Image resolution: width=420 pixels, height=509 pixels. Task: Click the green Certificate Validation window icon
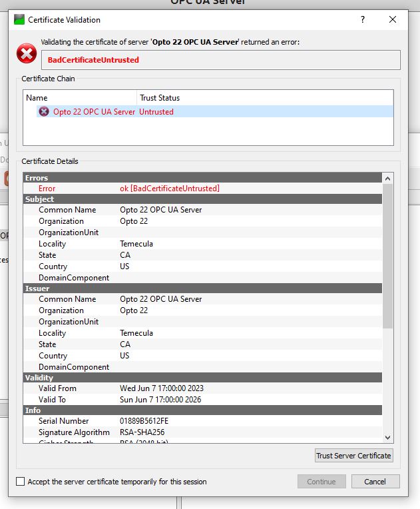(x=19, y=19)
